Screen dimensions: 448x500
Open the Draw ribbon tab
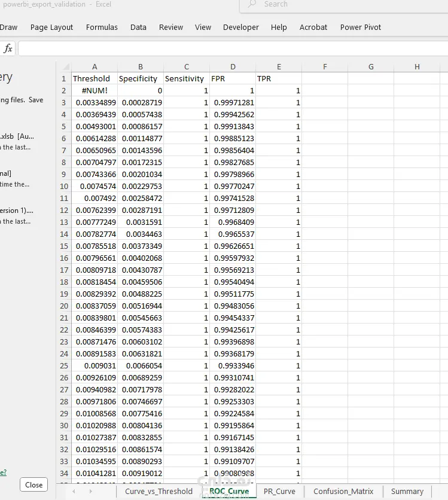pyautogui.click(x=8, y=27)
